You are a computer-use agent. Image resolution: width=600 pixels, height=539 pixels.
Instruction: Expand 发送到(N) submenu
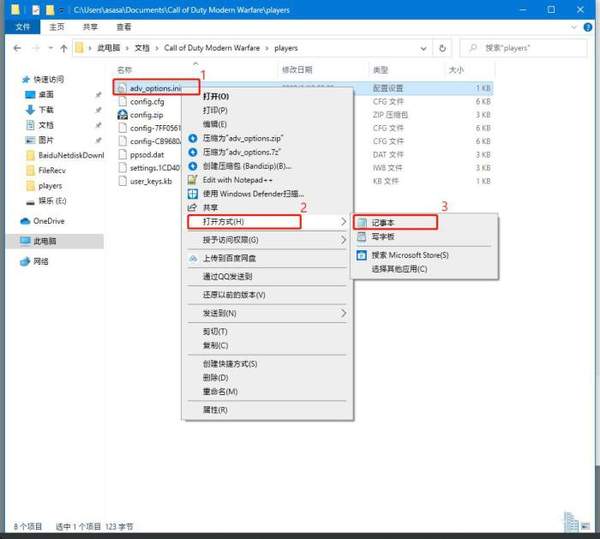(x=267, y=313)
